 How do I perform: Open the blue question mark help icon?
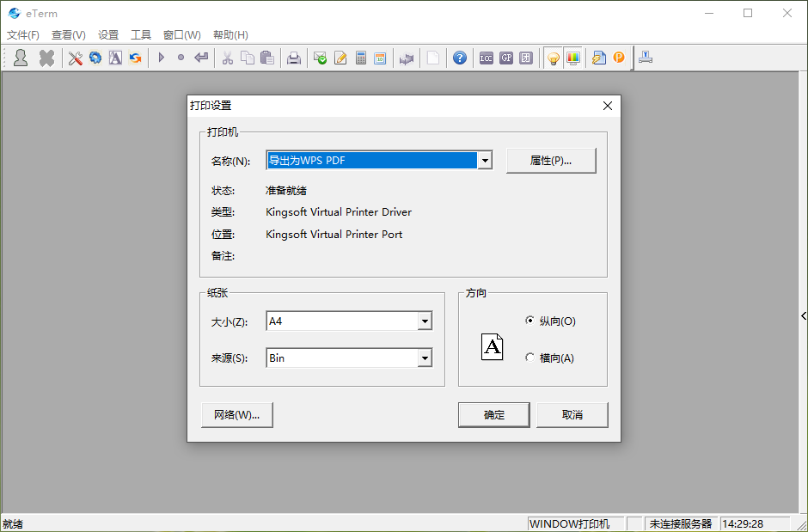point(460,58)
